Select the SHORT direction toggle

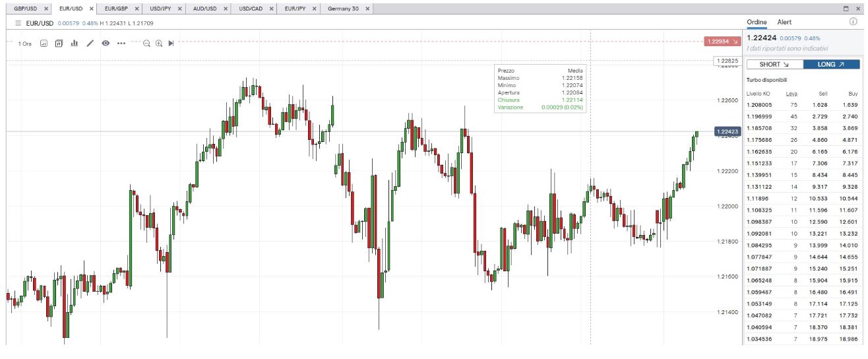774,65
